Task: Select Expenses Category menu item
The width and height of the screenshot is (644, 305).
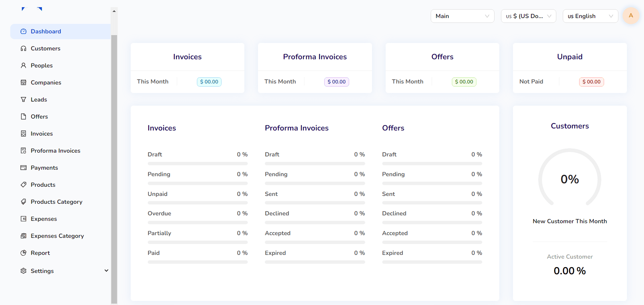Action: click(57, 236)
